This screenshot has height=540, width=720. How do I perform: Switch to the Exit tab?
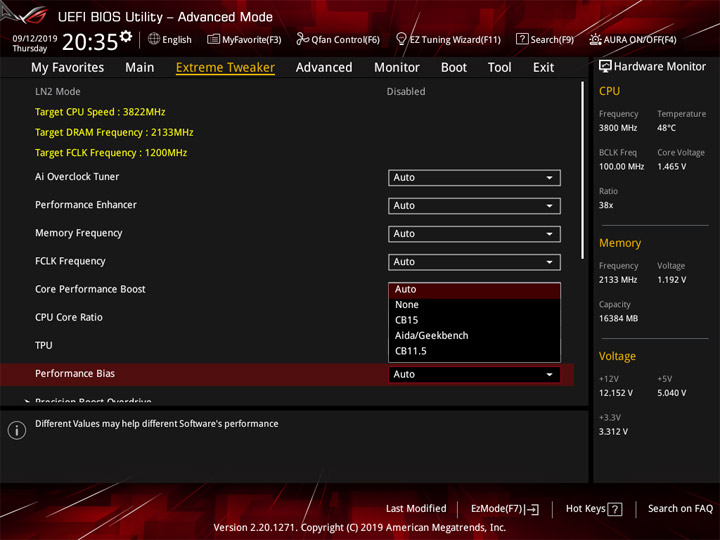(x=543, y=68)
